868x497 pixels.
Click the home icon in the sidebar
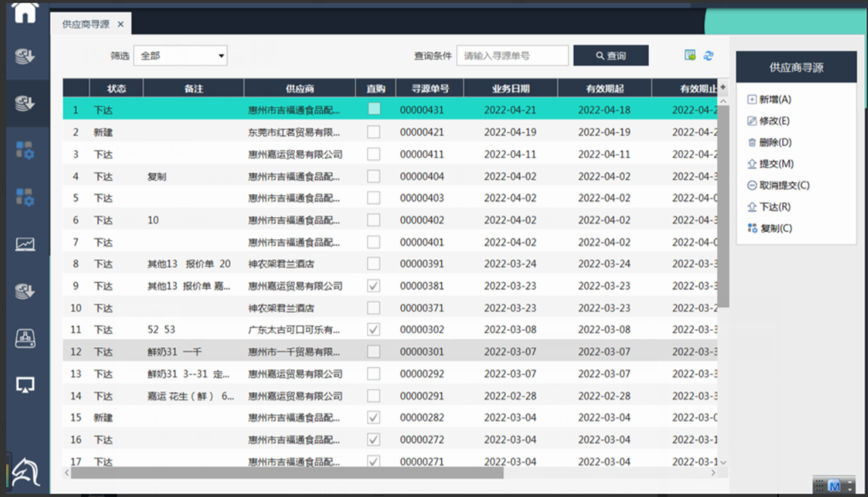(x=25, y=13)
